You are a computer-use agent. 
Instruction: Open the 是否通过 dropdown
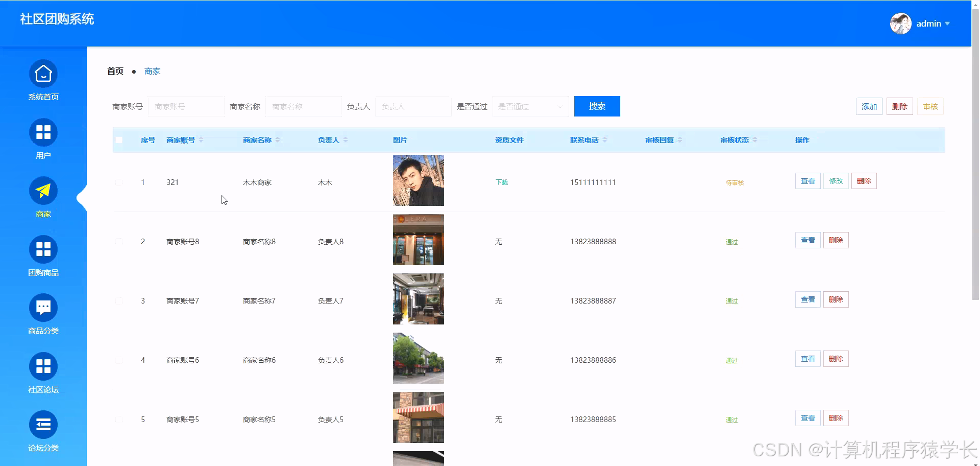coord(530,106)
